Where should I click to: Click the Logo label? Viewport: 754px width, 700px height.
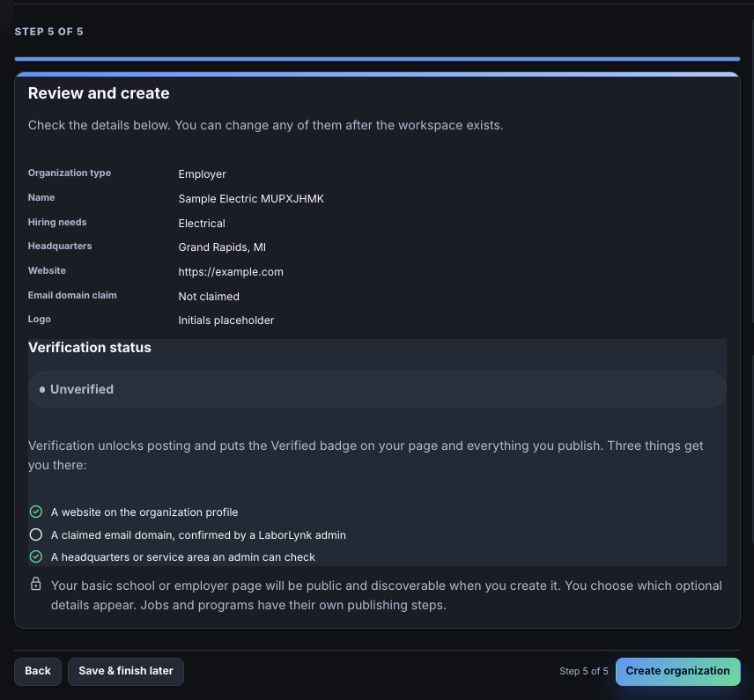tap(39, 320)
